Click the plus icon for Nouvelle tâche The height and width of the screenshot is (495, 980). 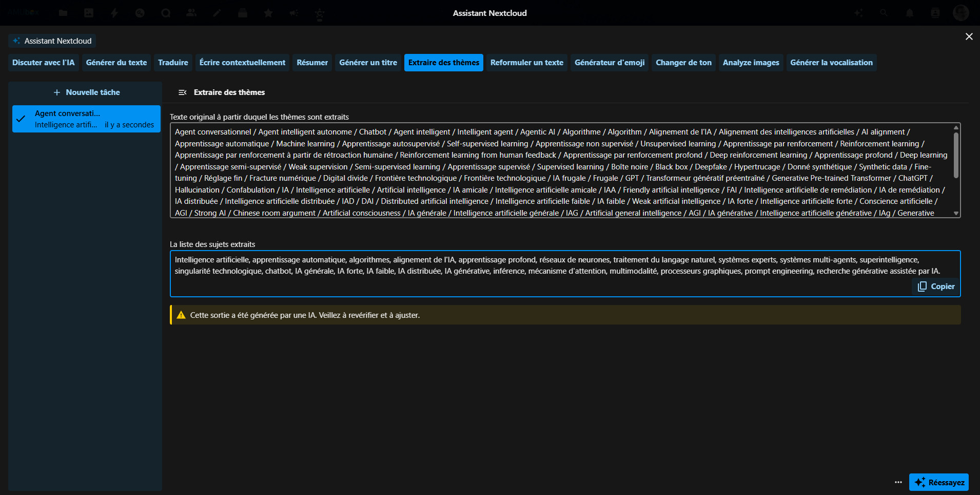(x=57, y=92)
